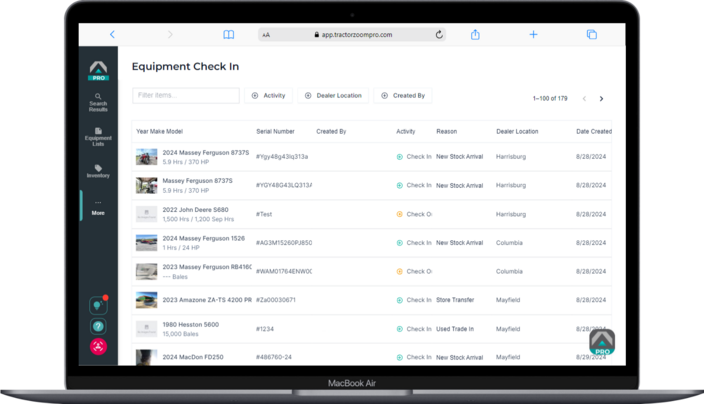
Task: Open Equipment Lists in the sidebar
Action: (98, 137)
